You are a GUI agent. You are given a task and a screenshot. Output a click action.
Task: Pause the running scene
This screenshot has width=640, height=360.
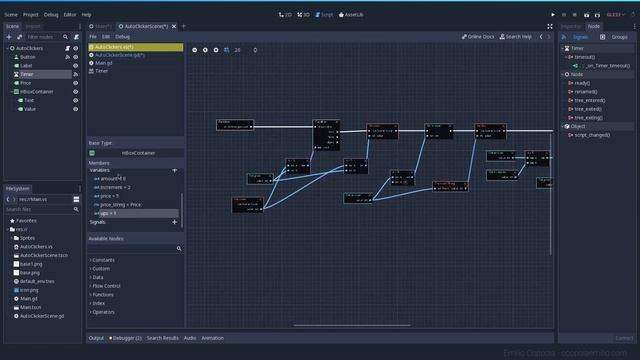[x=564, y=15]
